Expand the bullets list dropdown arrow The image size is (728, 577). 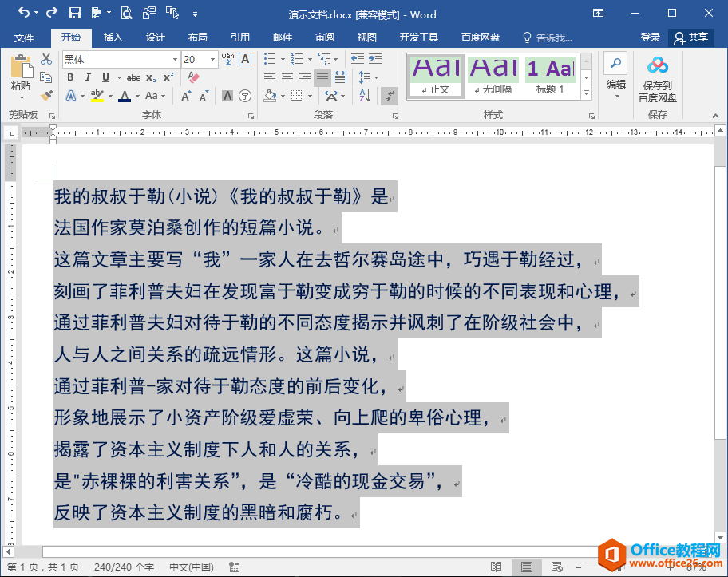click(x=283, y=59)
